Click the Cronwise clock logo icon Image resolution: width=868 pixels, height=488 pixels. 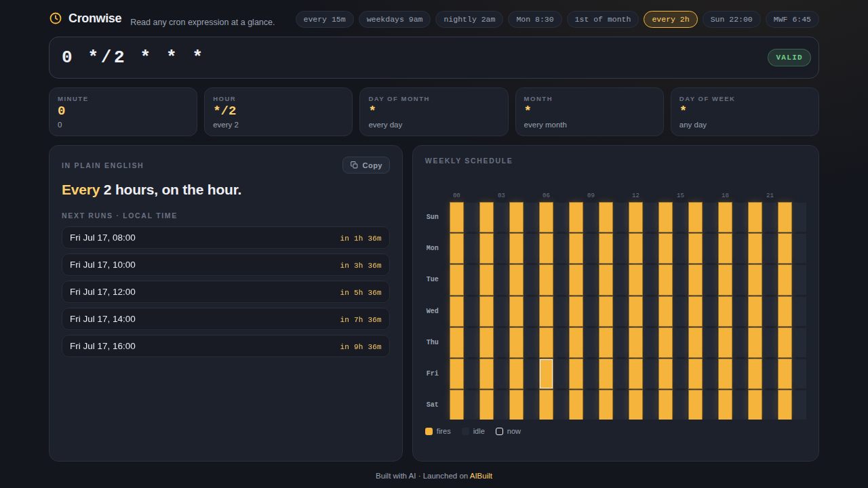[x=56, y=18]
